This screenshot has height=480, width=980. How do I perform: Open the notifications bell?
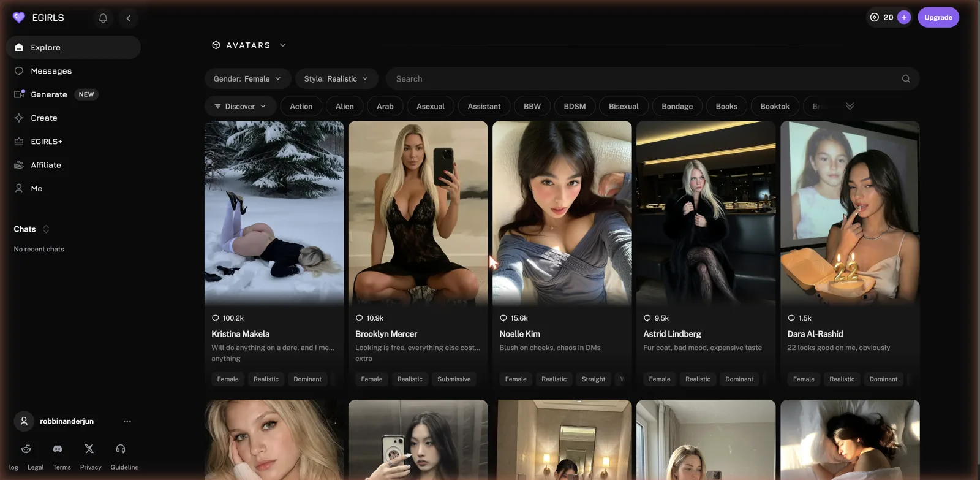click(x=103, y=18)
